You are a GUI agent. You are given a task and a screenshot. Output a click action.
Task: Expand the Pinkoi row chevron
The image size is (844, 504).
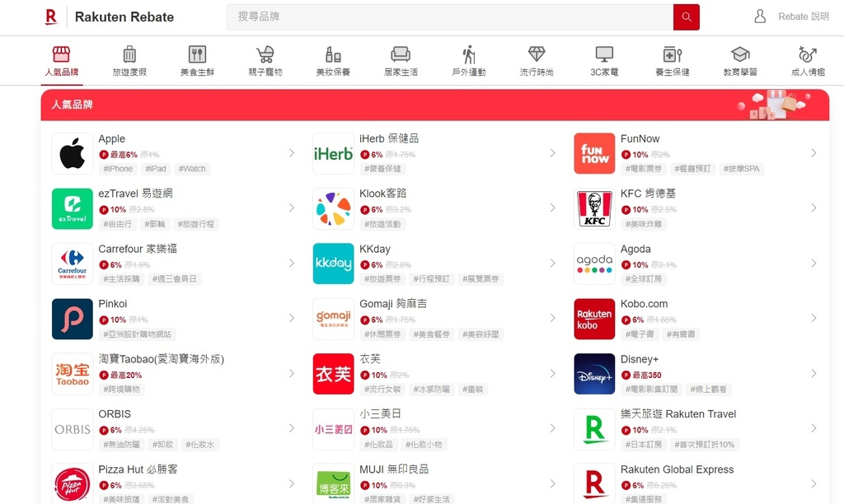coord(291,318)
